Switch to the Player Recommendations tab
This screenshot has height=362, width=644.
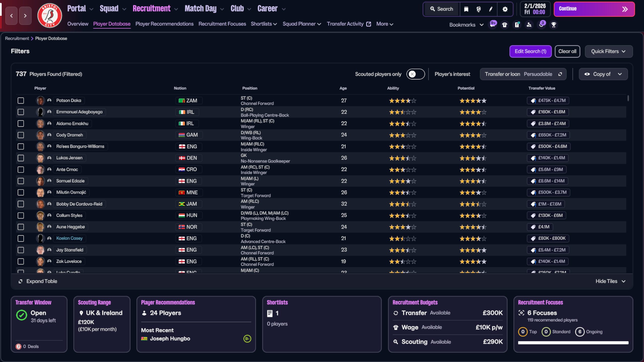point(165,24)
